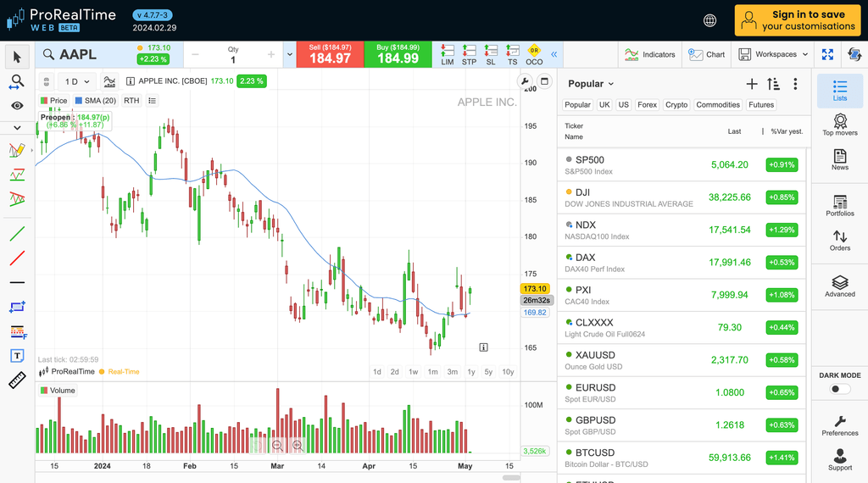868x483 pixels.
Task: Place a LIM limit order
Action: [448, 55]
